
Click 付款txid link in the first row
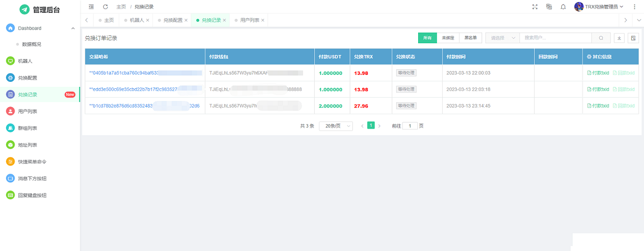point(598,73)
